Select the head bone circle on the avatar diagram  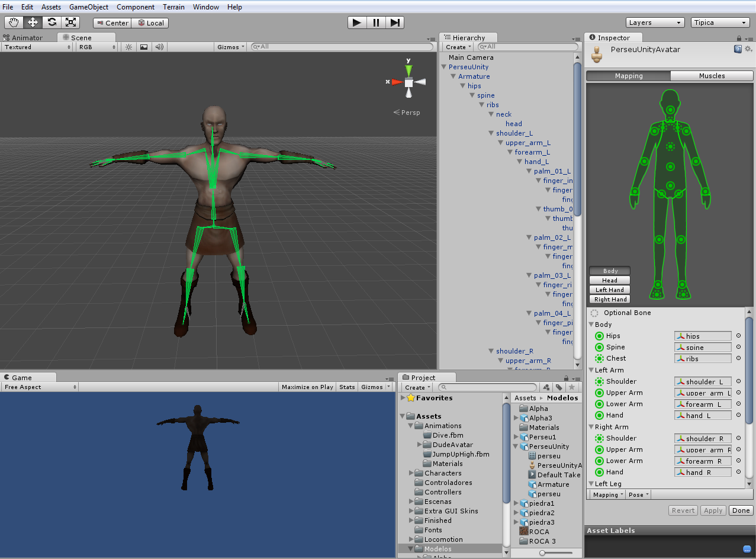click(670, 110)
